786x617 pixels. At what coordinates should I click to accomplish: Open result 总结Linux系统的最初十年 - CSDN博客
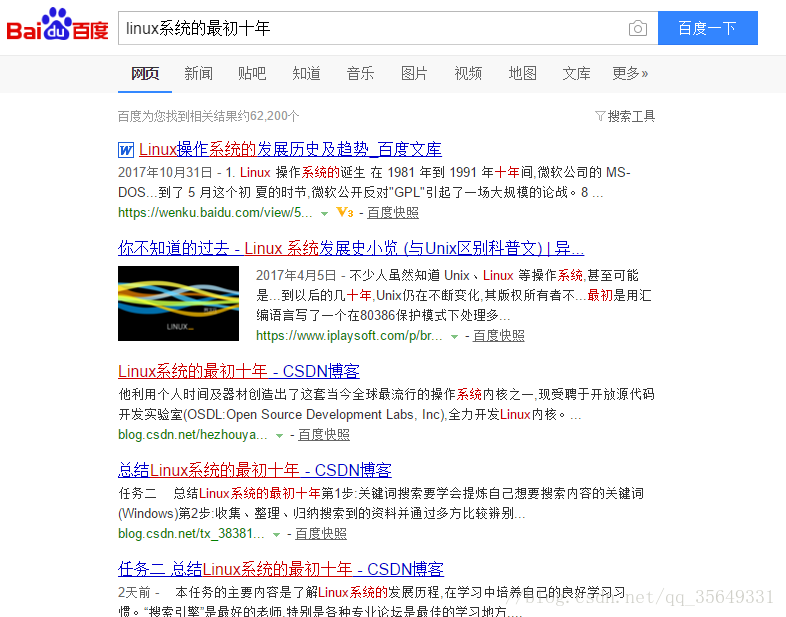(255, 470)
